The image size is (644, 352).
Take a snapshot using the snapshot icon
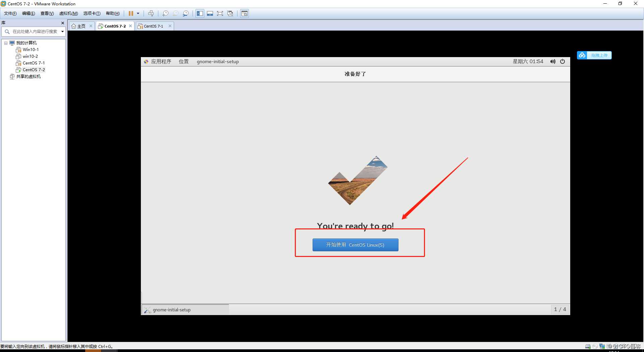(x=165, y=13)
